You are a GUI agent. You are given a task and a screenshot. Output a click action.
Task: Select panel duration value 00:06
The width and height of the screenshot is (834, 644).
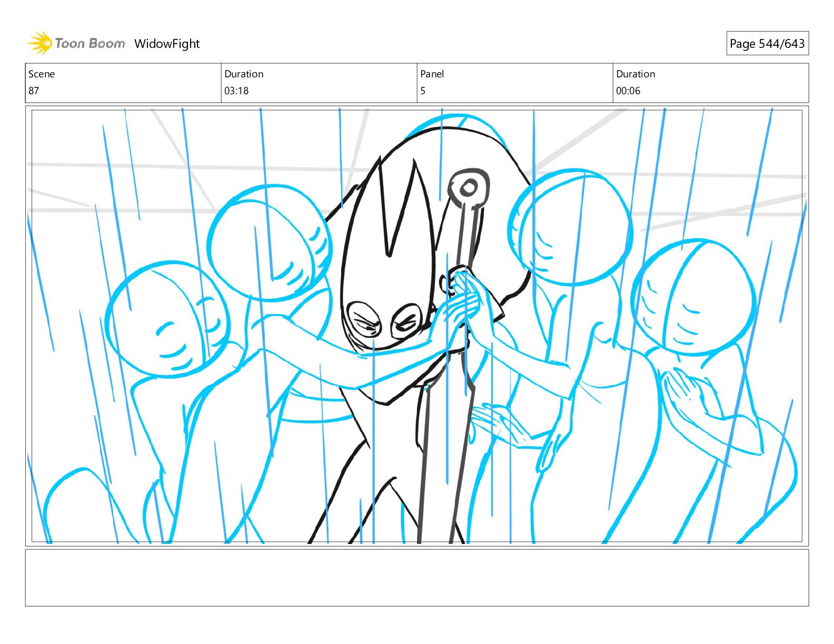628,90
